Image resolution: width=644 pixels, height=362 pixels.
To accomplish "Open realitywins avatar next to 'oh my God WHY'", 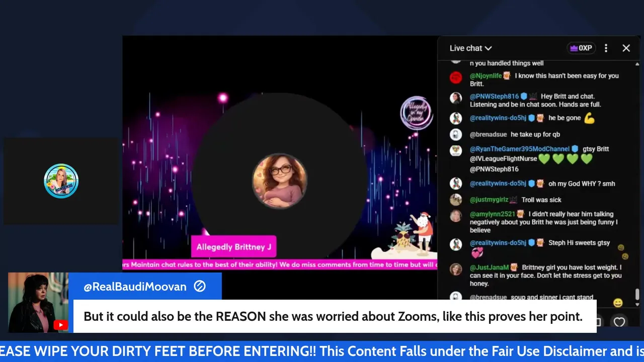I will point(456,184).
